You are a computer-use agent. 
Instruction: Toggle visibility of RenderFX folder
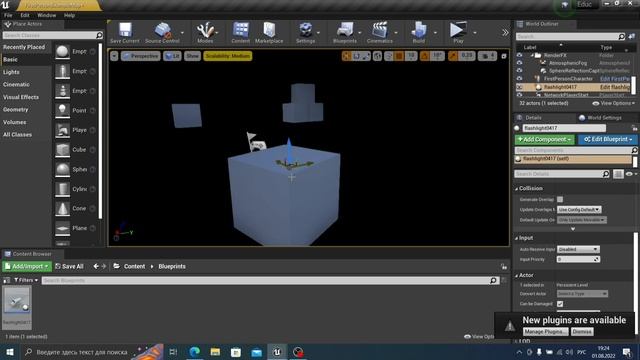click(519, 55)
